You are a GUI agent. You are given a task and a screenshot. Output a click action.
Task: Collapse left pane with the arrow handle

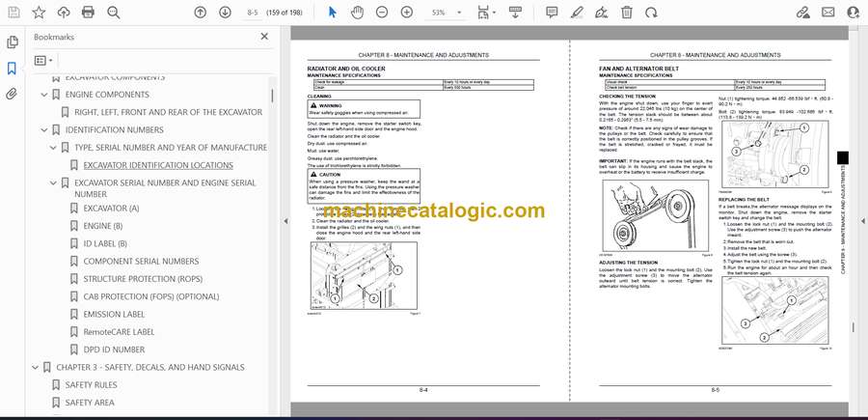coord(285,221)
